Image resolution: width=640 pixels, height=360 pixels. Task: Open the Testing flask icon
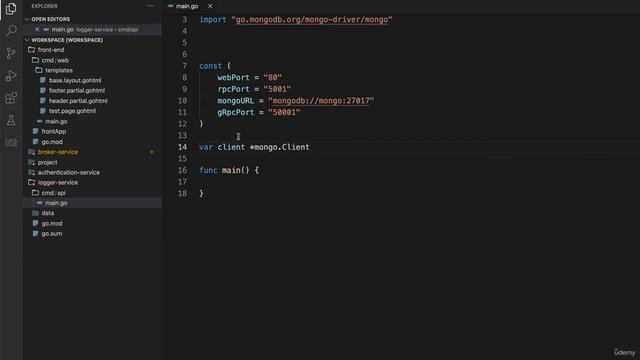click(x=11, y=120)
